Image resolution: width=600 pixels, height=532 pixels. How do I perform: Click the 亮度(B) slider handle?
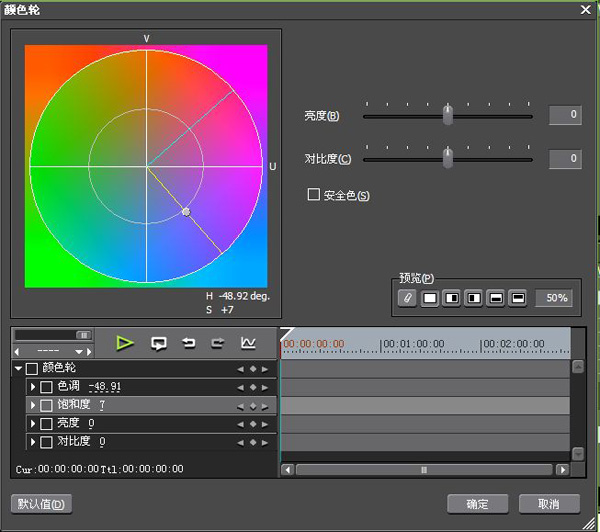tap(448, 114)
